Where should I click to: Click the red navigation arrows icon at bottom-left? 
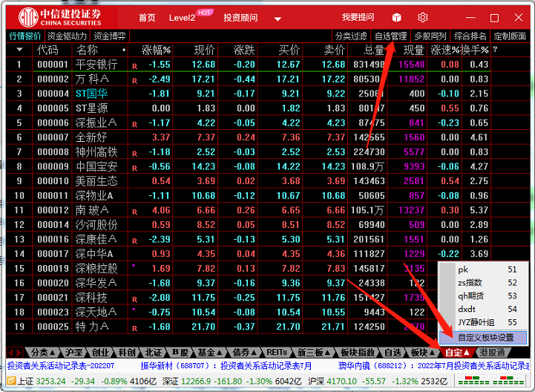click(x=13, y=352)
